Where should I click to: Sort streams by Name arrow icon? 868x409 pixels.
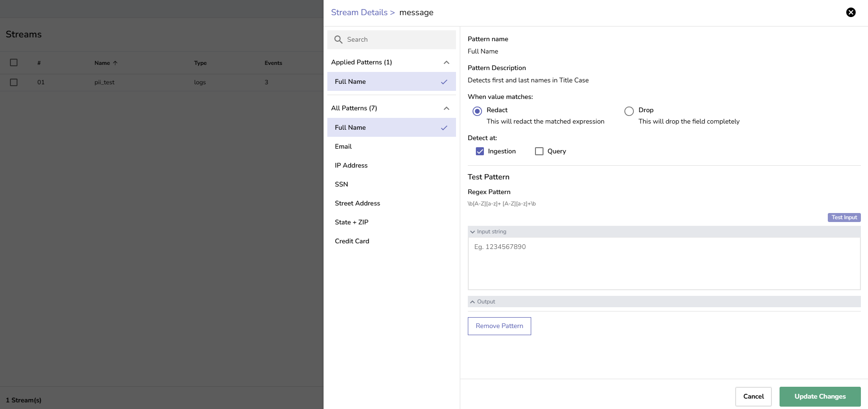115,63
